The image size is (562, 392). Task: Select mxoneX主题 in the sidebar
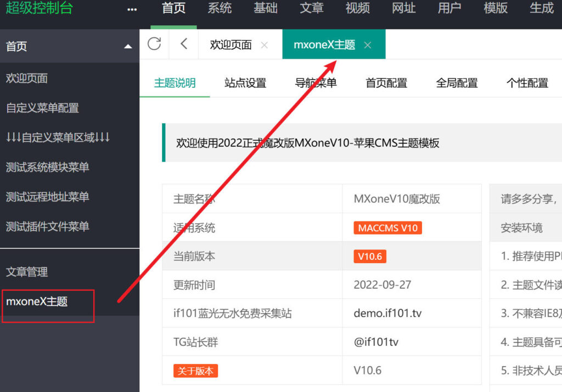click(37, 301)
